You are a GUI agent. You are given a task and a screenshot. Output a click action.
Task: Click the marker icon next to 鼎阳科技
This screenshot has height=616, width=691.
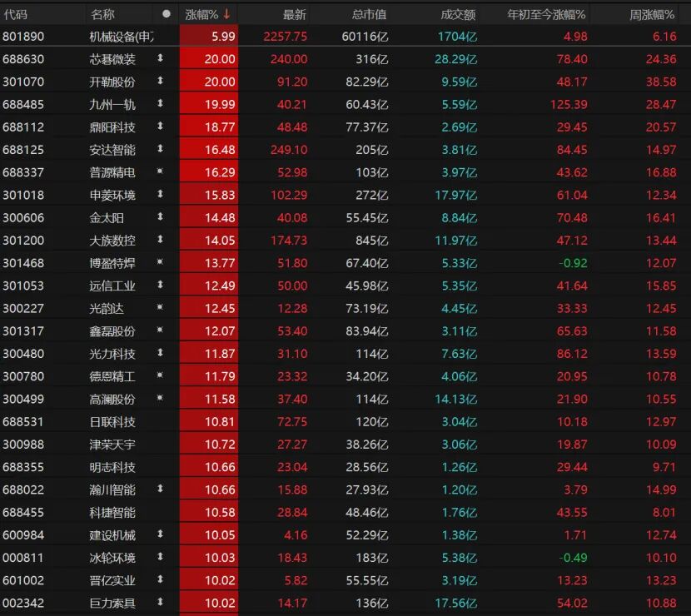point(161,126)
